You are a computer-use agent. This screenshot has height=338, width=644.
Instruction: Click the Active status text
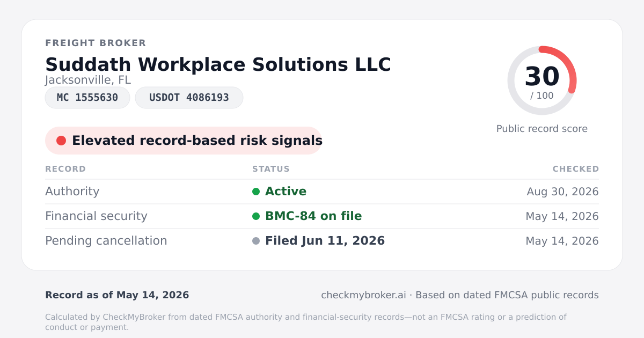[x=286, y=192]
